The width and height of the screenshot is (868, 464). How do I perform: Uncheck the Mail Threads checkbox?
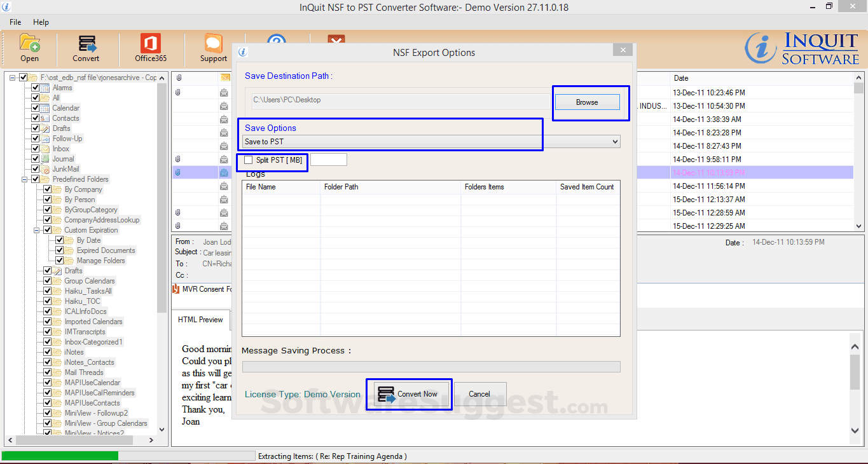pos(48,372)
